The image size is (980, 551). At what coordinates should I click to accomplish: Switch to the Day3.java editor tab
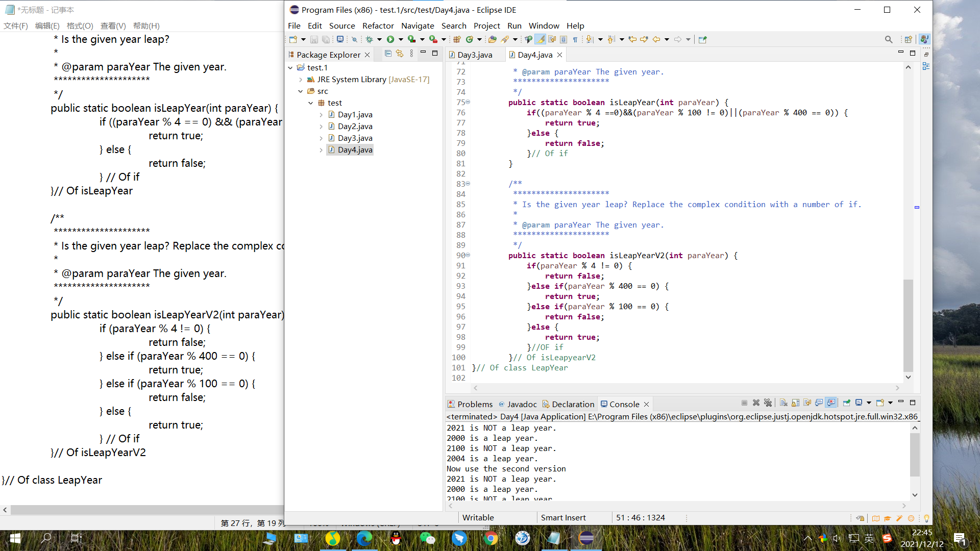[x=474, y=55]
